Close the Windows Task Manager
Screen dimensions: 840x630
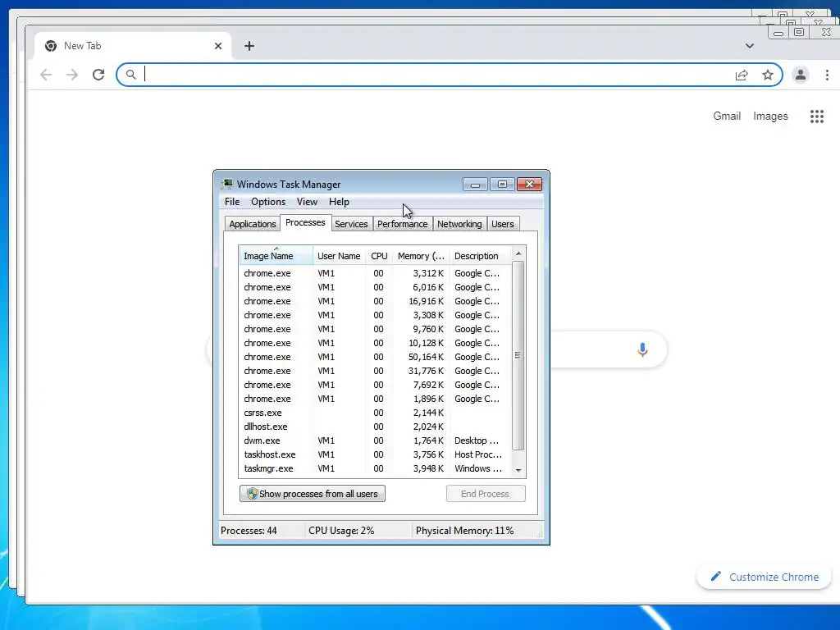529,185
